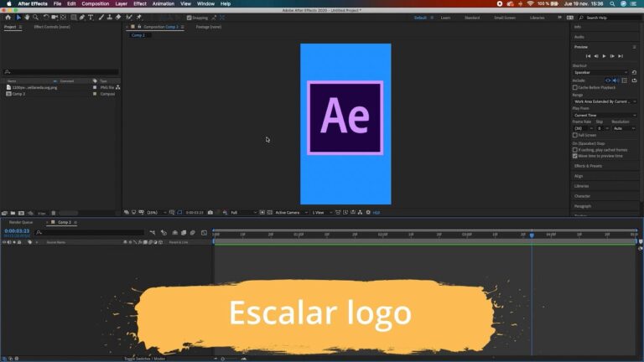Open the Play From Current Time dropdown
644x362 pixels.
(x=605, y=116)
